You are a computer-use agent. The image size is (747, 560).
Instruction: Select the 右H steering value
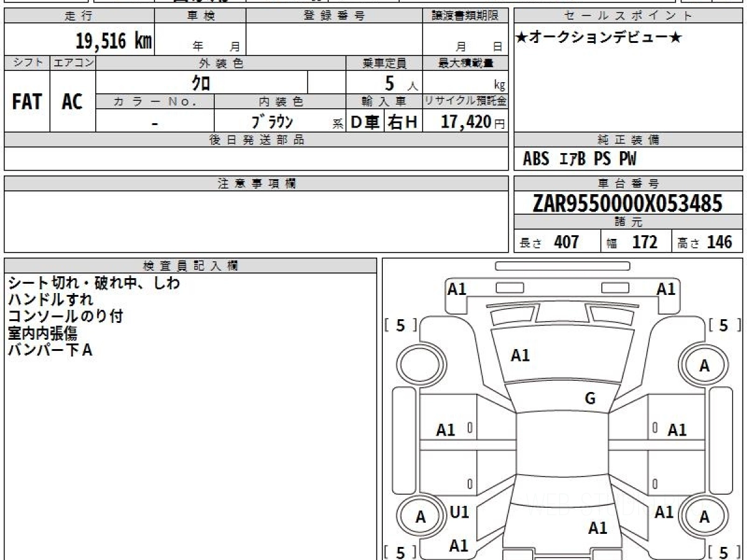pyautogui.click(x=403, y=122)
